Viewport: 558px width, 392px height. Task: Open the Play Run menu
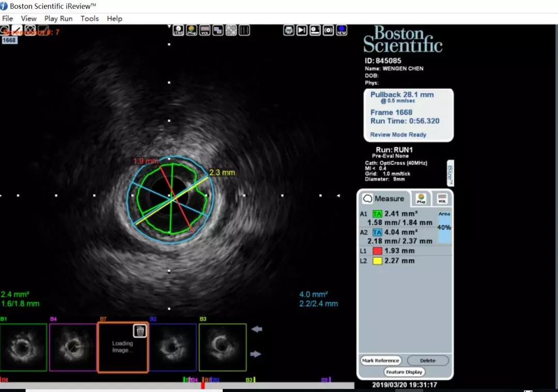[x=58, y=19]
